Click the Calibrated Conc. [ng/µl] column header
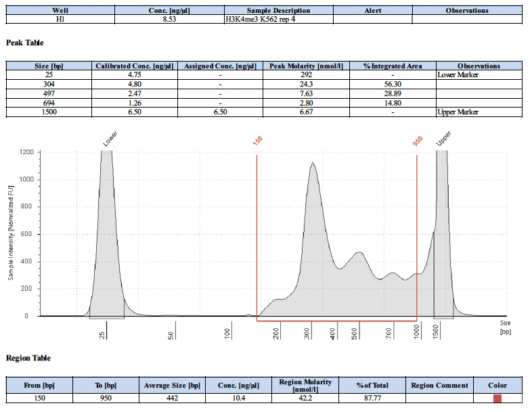Image resolution: width=532 pixels, height=412 pixels. [135, 66]
